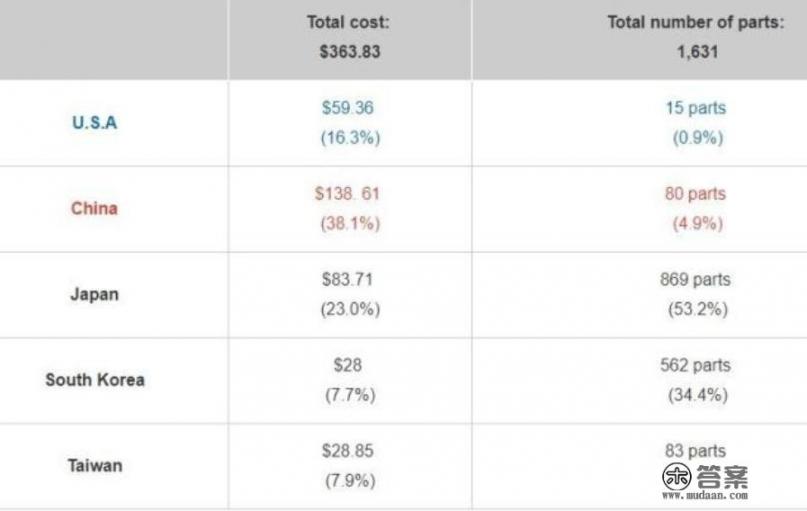The width and height of the screenshot is (807, 511).
Task: Select the U.S.A row label
Action: (95, 123)
